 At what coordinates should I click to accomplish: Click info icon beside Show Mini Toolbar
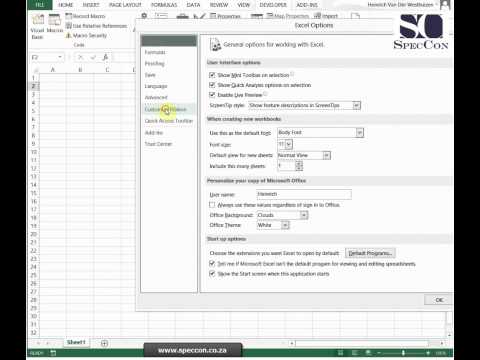[x=292, y=74]
